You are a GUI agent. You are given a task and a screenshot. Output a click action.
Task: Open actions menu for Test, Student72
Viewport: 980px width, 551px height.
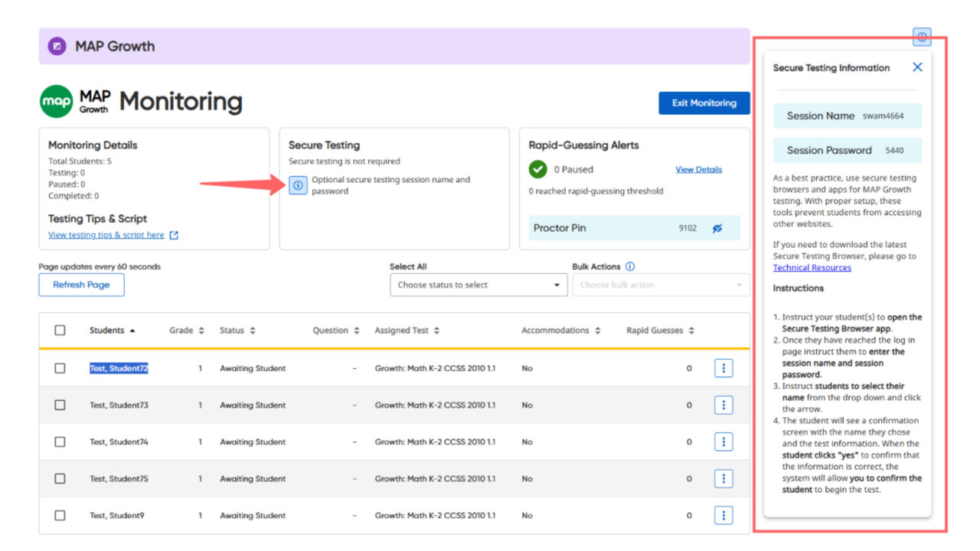coord(724,368)
